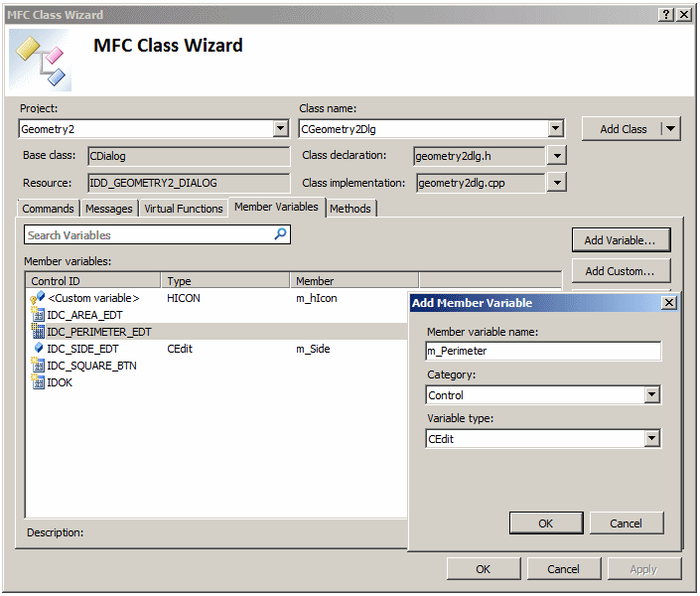The image size is (700, 596).
Task: Click the Resource IDD_GEOMETRY2_DIALOG field
Action: [189, 183]
